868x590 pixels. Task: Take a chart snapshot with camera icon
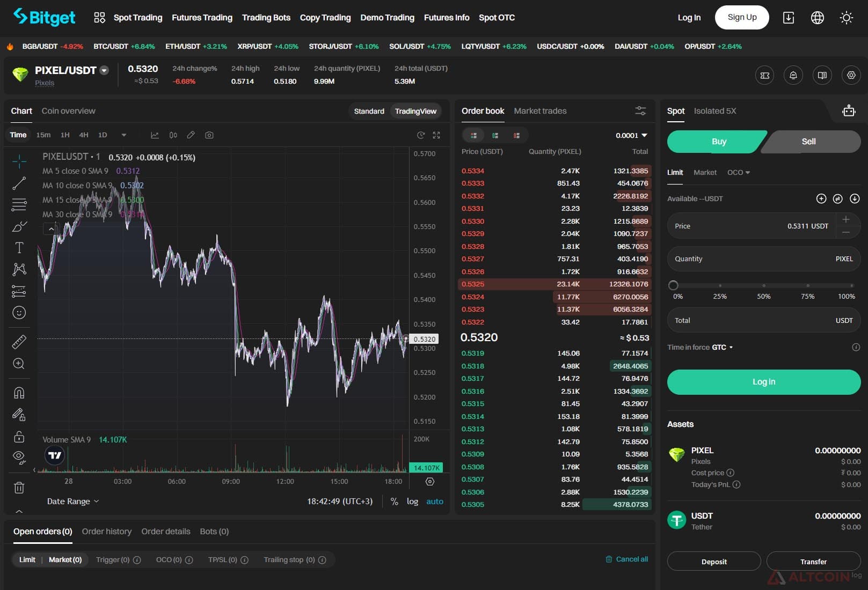(209, 135)
